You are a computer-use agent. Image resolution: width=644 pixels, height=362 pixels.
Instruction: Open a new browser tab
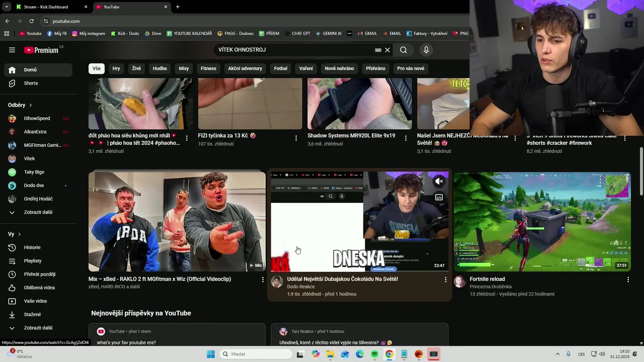pyautogui.click(x=178, y=7)
